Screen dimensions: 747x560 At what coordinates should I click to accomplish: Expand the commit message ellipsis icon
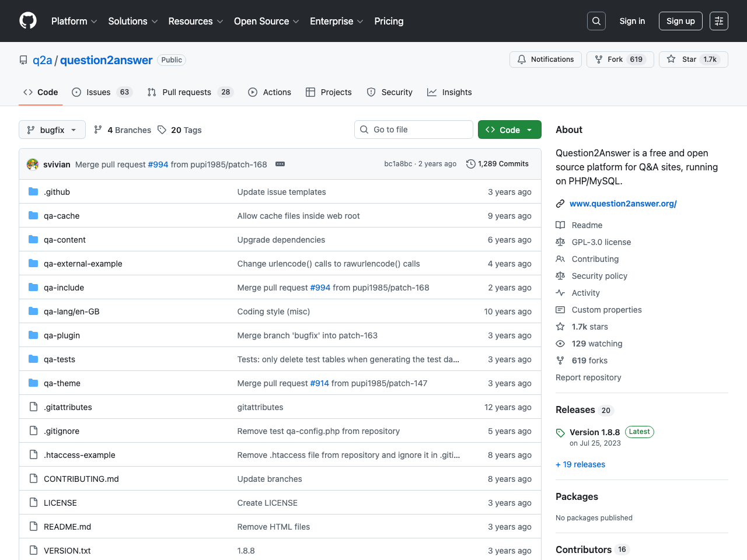coord(280,164)
